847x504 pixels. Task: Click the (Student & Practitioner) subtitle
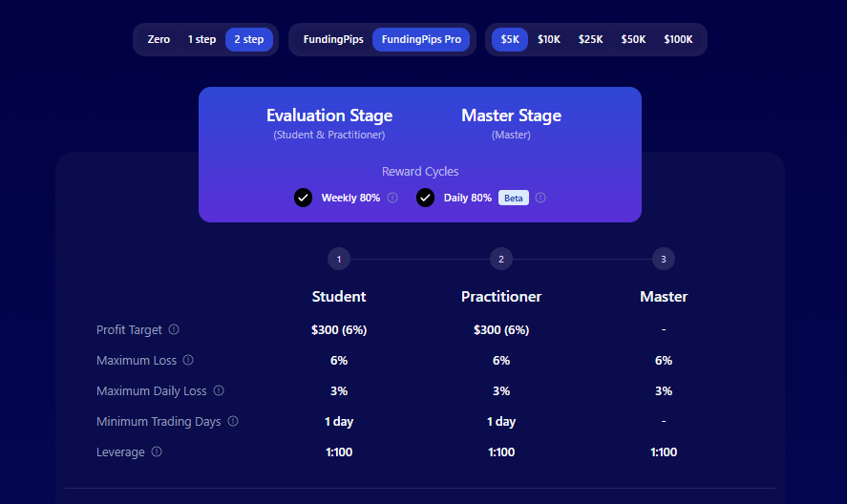pyautogui.click(x=329, y=135)
